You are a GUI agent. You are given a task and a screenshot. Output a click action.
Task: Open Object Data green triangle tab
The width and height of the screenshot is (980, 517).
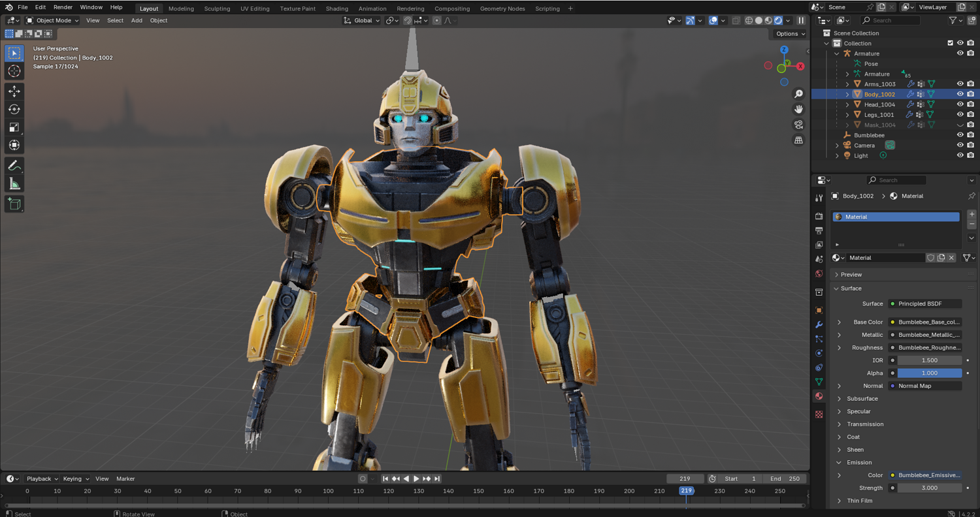[819, 382]
